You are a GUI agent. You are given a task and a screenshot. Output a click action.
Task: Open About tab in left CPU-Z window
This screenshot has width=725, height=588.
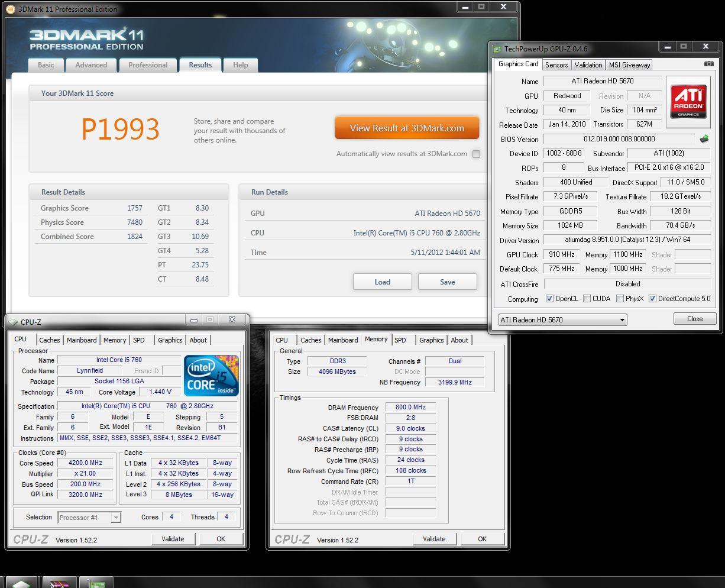(198, 340)
